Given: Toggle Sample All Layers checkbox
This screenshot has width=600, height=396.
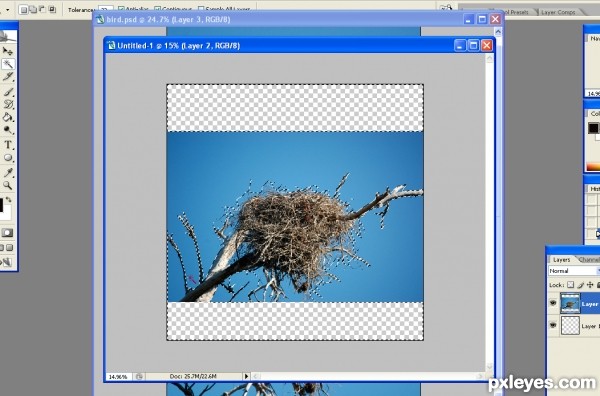Looking at the screenshot, I should tap(201, 9).
